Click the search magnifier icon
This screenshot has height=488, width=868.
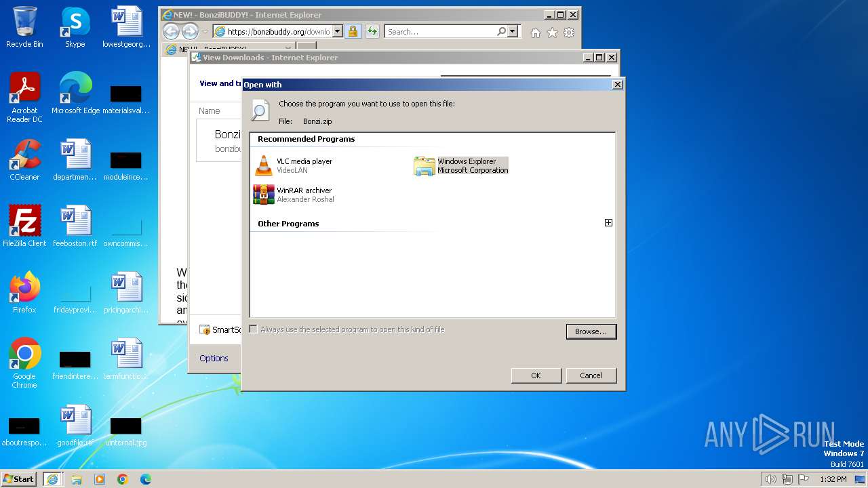pos(502,32)
